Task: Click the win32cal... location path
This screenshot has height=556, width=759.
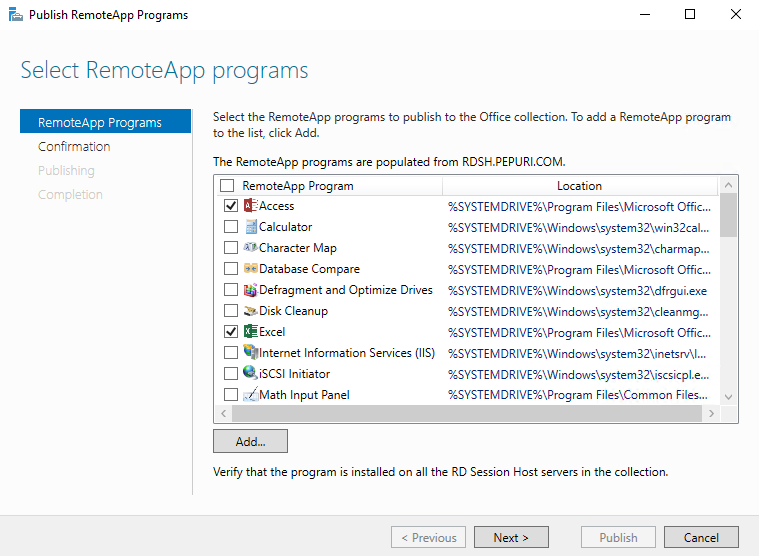Action: (x=578, y=227)
